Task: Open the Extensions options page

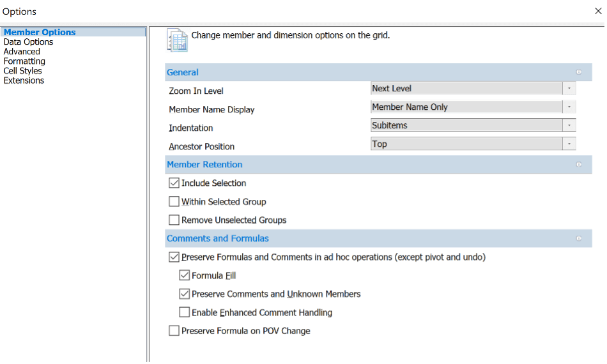Action: tap(24, 80)
